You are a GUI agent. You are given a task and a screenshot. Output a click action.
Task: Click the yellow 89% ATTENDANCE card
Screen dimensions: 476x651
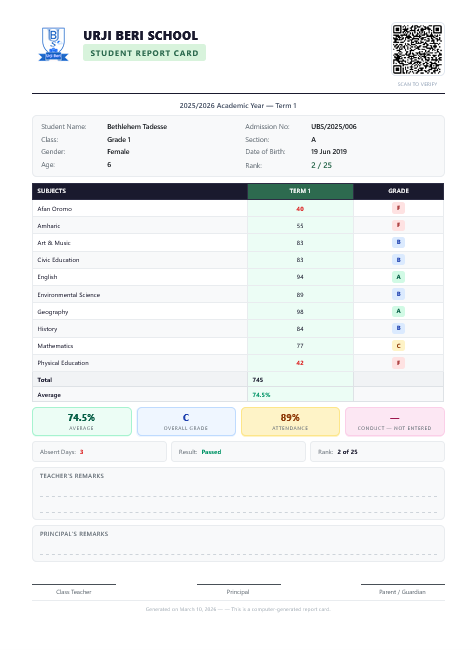coord(290,421)
